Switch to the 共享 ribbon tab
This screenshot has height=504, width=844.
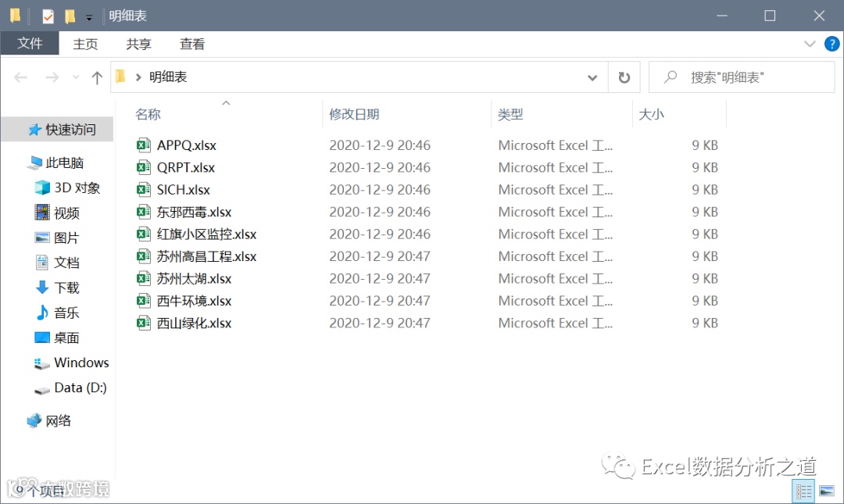point(139,45)
